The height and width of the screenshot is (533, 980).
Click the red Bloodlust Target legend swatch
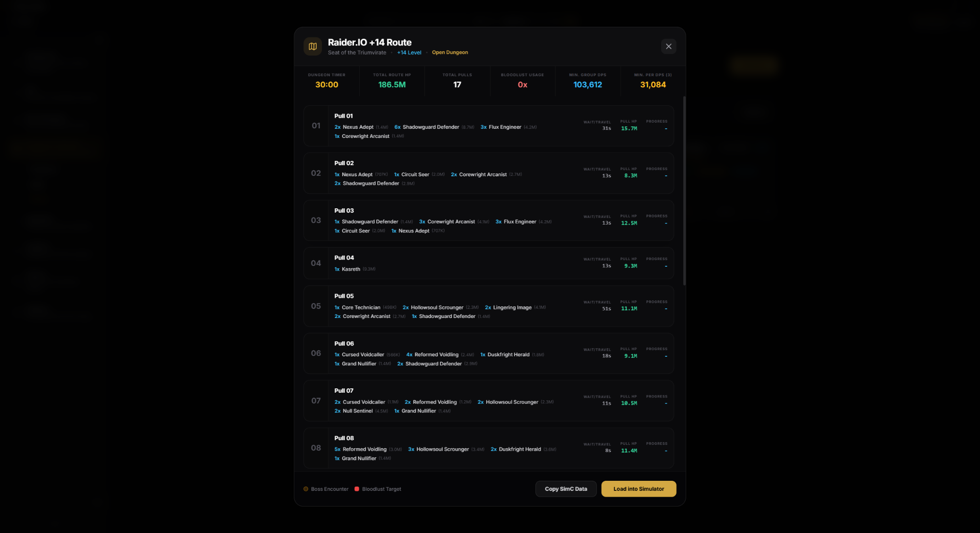point(357,489)
